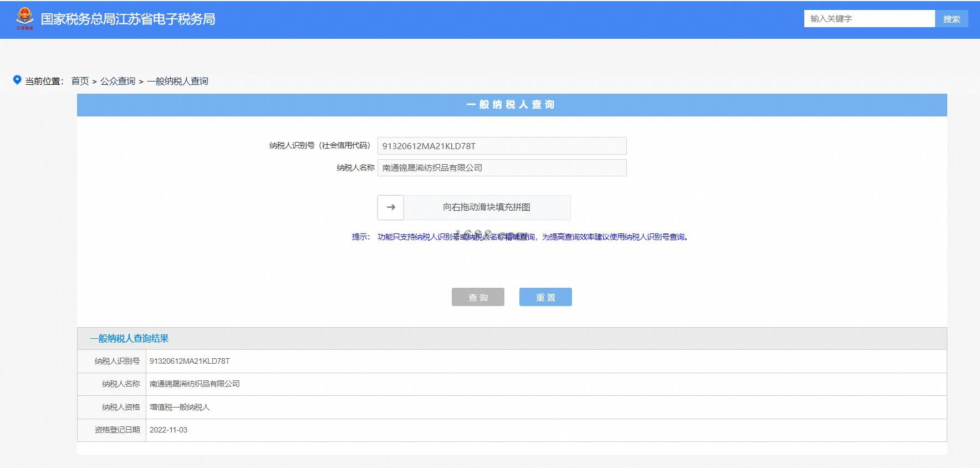Click the 资格登记日期 row label
This screenshot has width=980, height=468.
click(117, 430)
